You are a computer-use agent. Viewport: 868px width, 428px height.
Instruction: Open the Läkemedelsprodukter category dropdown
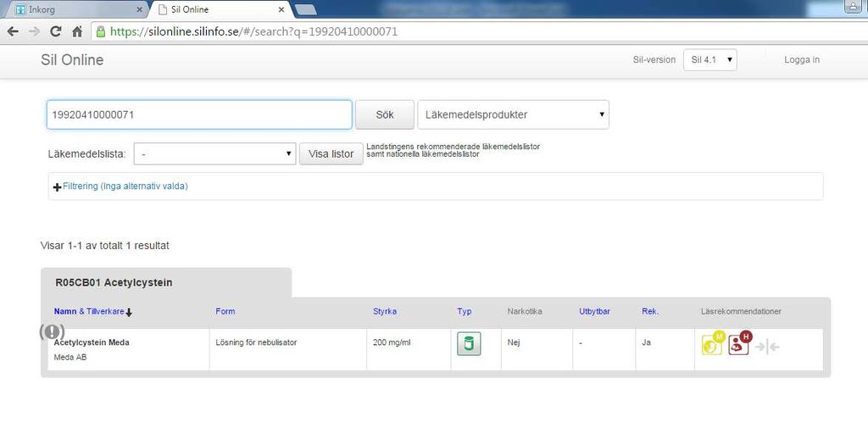coord(513,114)
